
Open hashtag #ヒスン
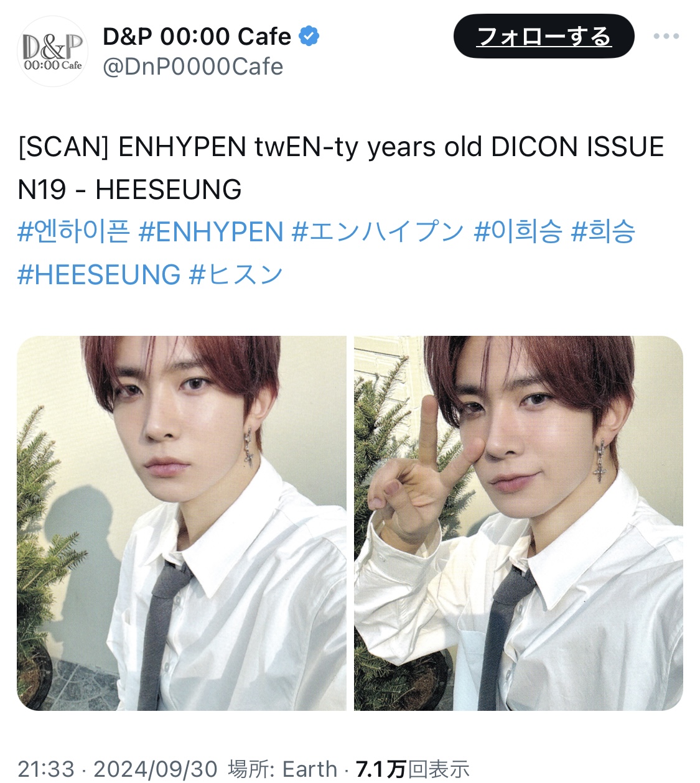236,274
